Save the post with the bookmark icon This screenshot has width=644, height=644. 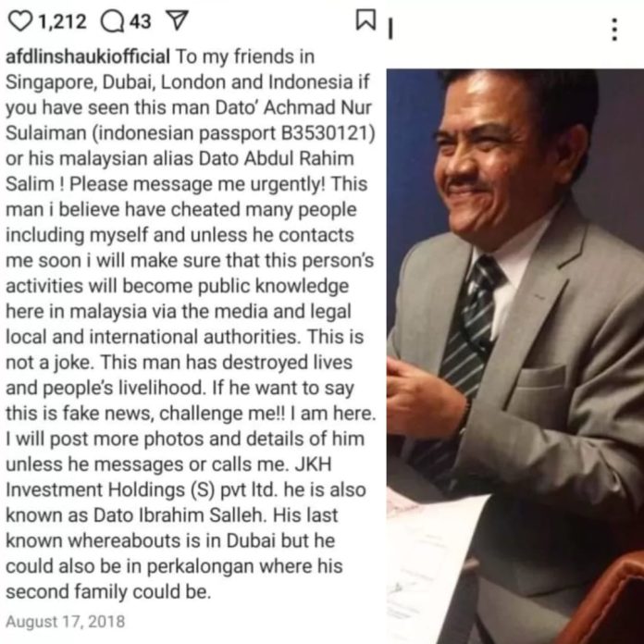[x=365, y=19]
